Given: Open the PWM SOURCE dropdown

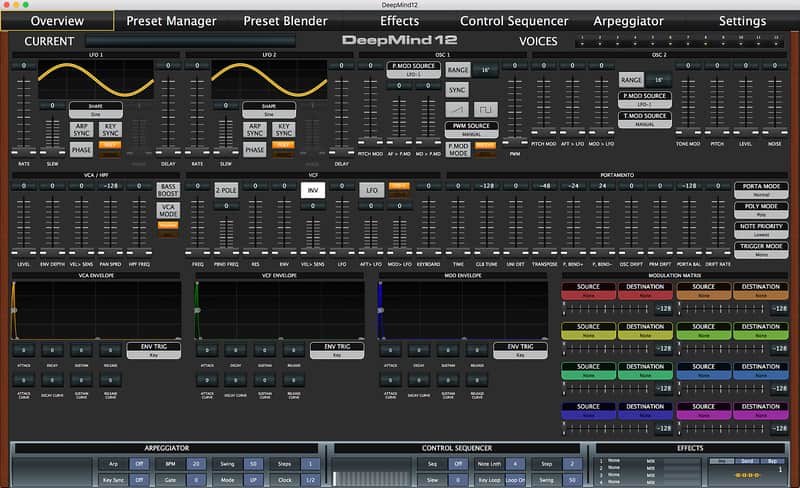Looking at the screenshot, I should coord(471,130).
